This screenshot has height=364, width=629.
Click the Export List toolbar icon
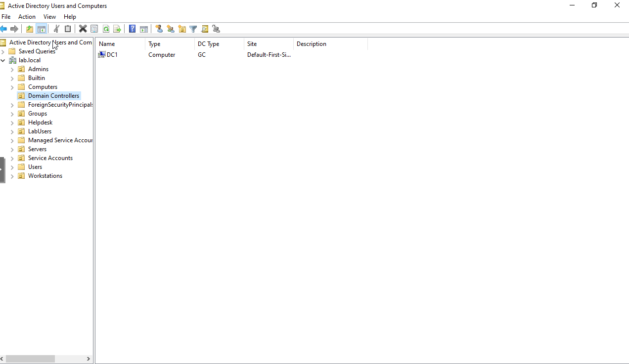tap(117, 29)
